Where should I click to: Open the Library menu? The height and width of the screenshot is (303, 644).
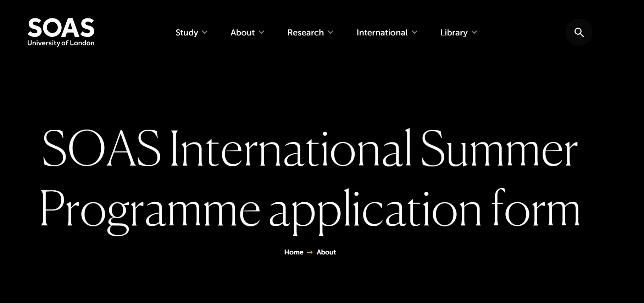pyautogui.click(x=454, y=33)
